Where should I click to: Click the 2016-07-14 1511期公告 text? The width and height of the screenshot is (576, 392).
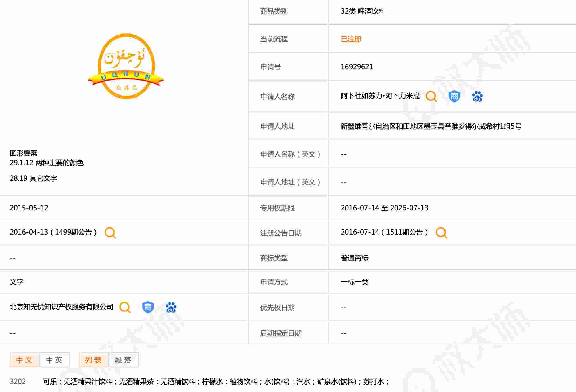(x=384, y=232)
